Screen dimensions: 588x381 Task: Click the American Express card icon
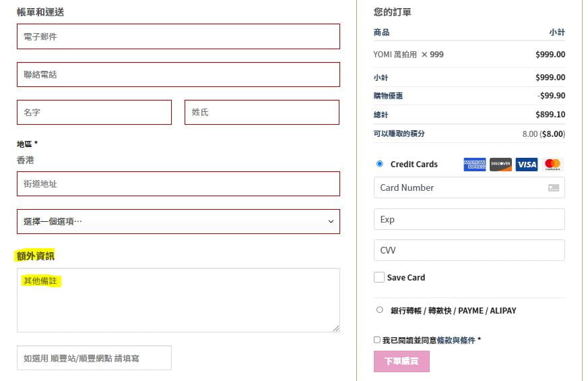point(474,165)
